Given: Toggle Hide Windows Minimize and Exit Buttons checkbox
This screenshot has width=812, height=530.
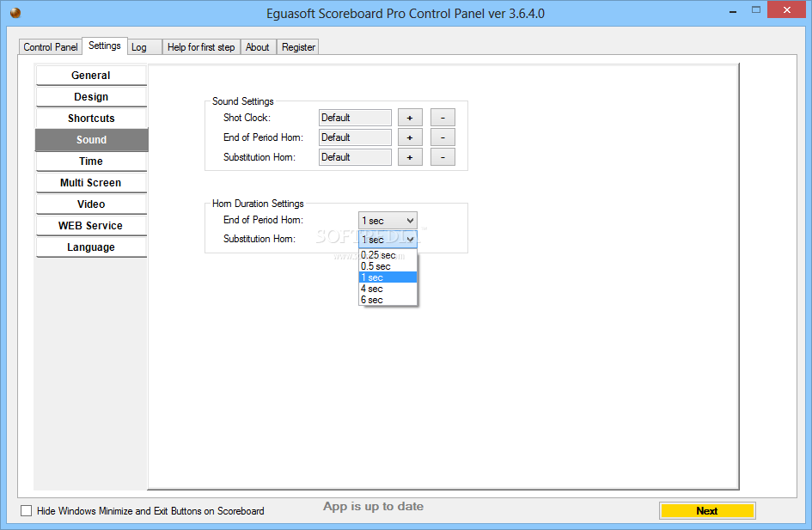Looking at the screenshot, I should coord(26,511).
